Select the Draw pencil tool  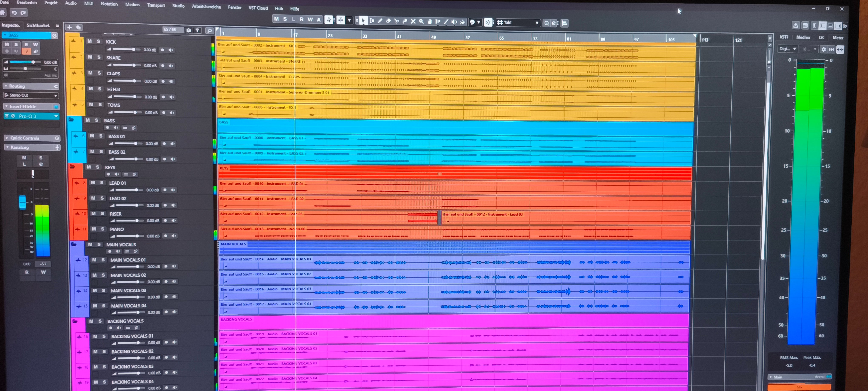[380, 21]
